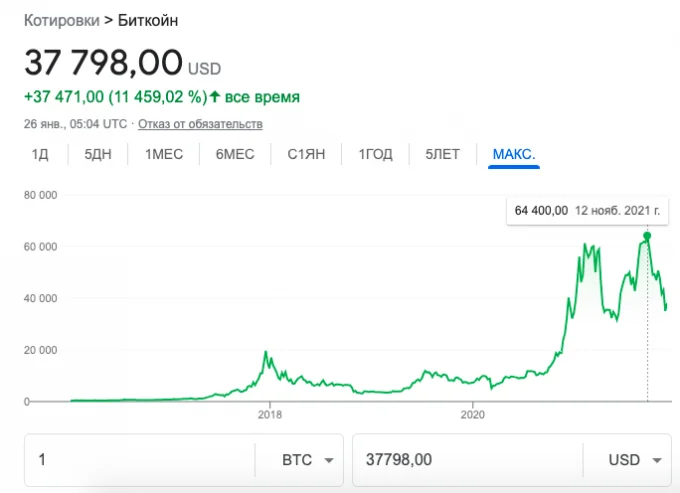Click the 64 400,00 price tooltip
680x493 pixels.
pyautogui.click(x=587, y=211)
